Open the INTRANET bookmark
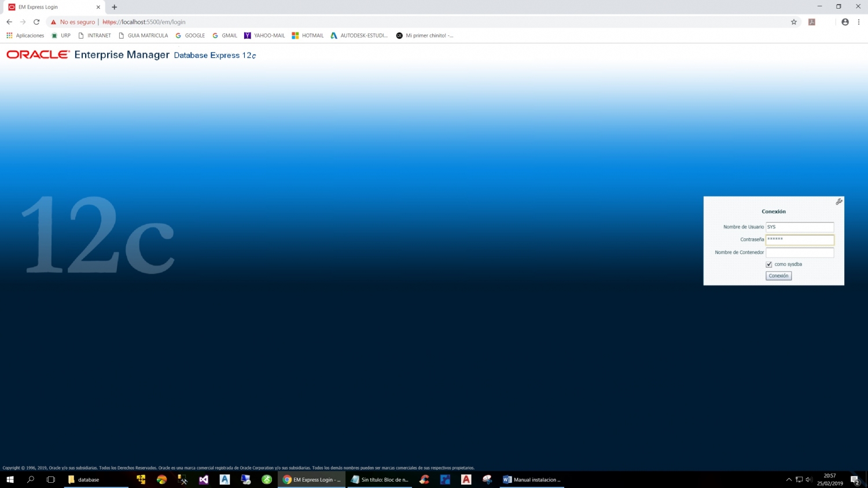The image size is (868, 488). coord(95,35)
